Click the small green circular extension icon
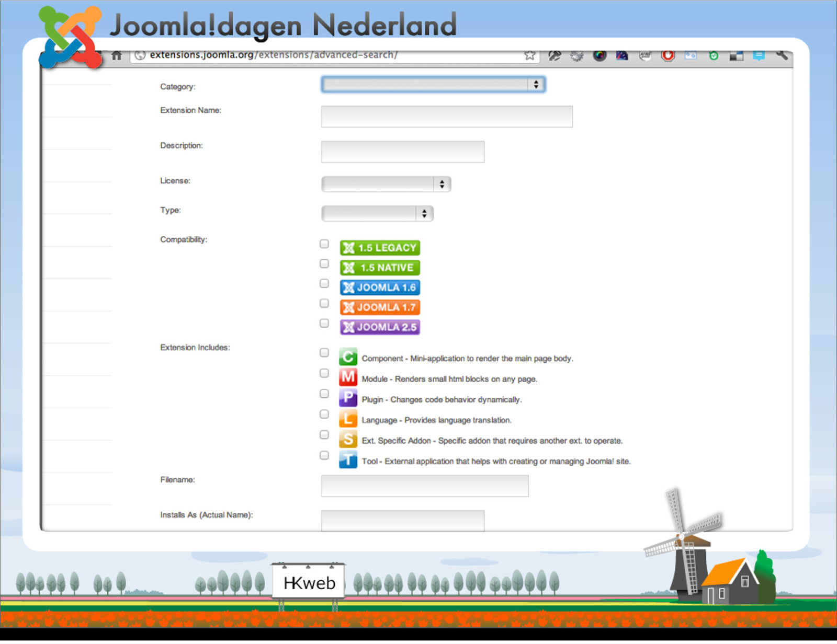The height and width of the screenshot is (644, 837). [714, 55]
